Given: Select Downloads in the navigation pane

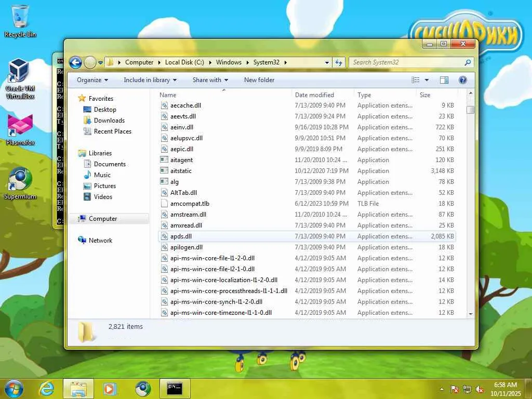Looking at the screenshot, I should click(109, 121).
